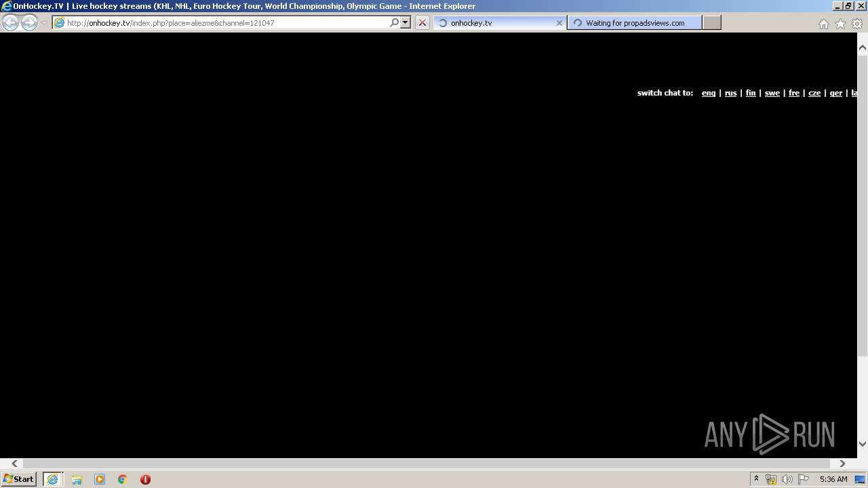Open the Tools gear icon
Viewport: 868px width, 488px height.
pos(857,24)
